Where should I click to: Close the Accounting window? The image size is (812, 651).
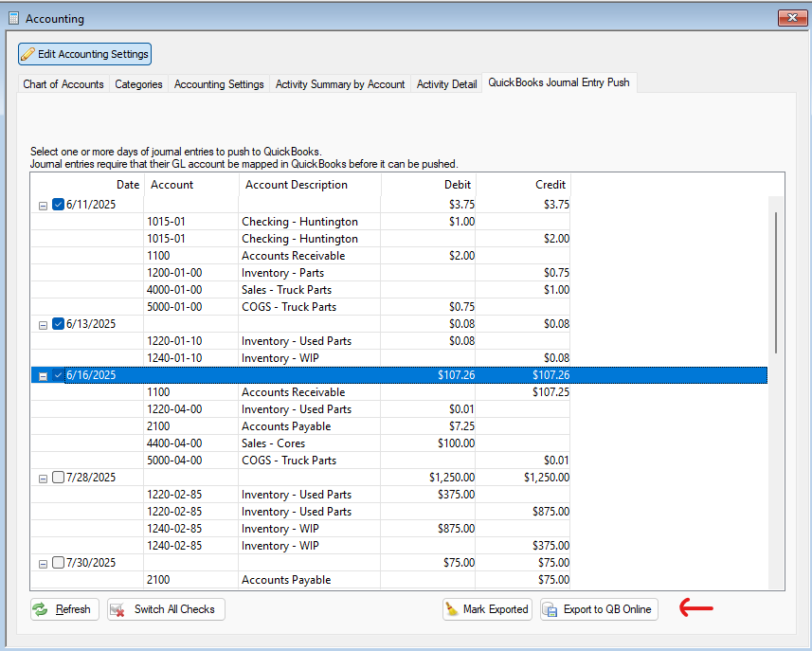tap(790, 18)
